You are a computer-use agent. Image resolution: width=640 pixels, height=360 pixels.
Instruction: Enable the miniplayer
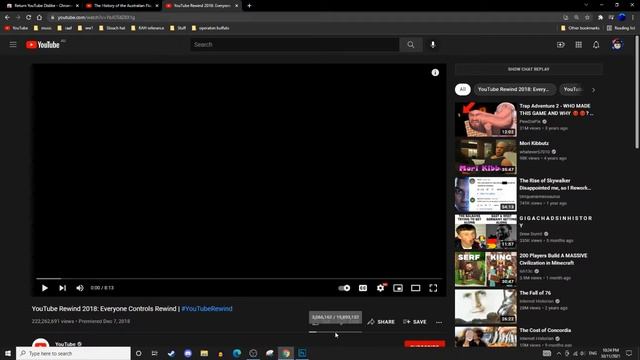pos(398,288)
